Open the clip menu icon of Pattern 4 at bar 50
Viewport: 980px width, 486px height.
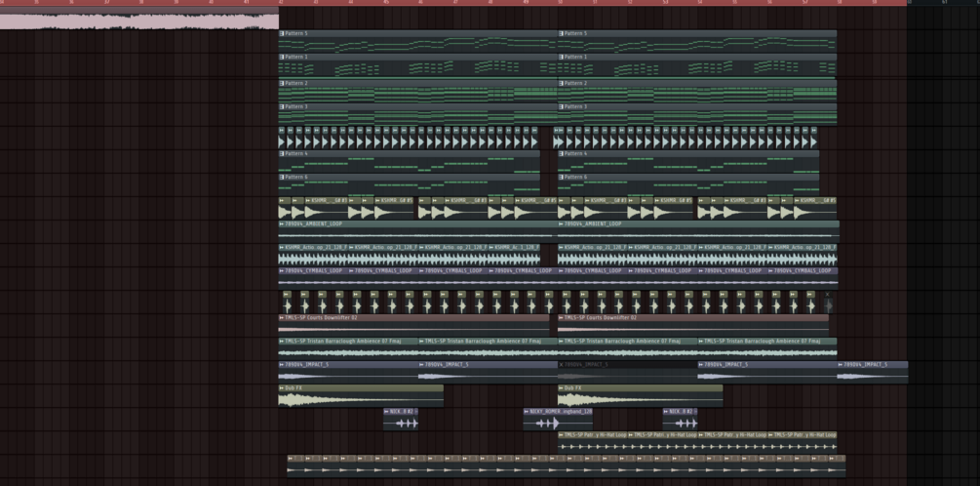click(x=562, y=154)
